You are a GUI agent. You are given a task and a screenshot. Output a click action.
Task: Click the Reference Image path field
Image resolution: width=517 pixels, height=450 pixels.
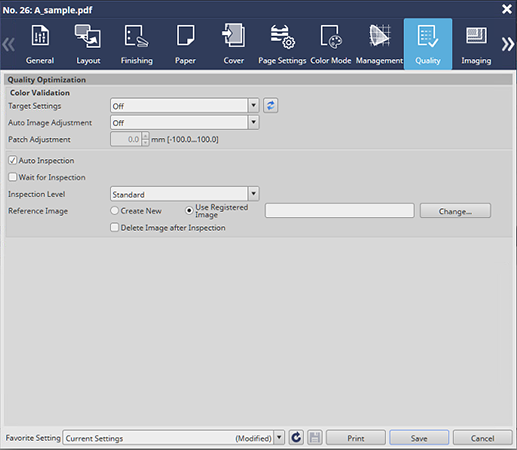(339, 211)
